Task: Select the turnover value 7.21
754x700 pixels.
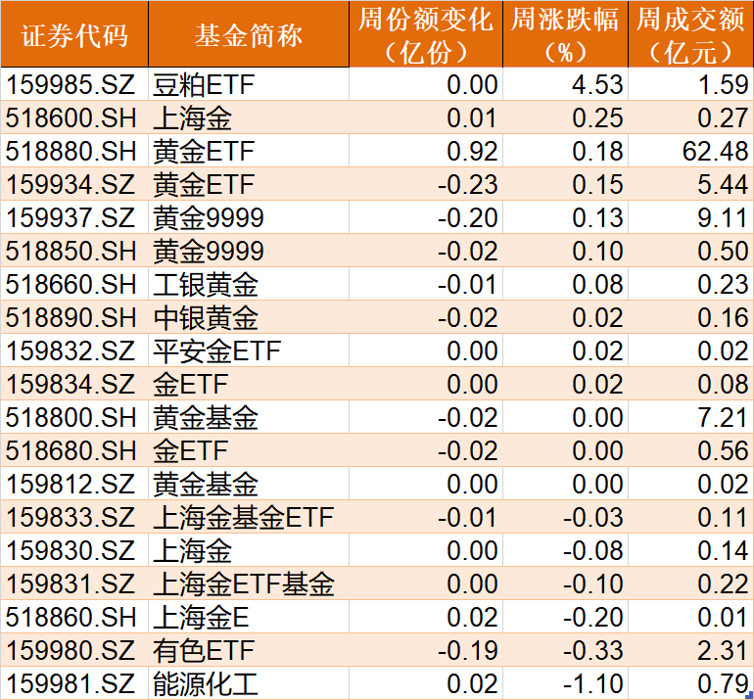Action: pyautogui.click(x=723, y=417)
